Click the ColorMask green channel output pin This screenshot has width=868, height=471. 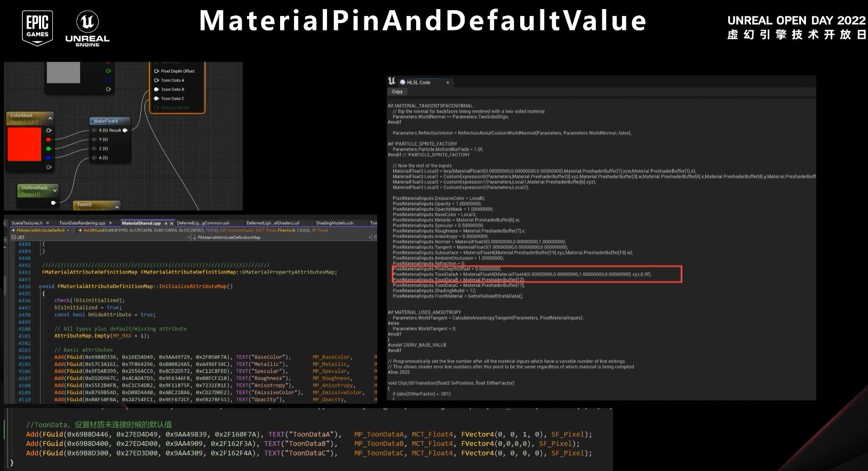(x=49, y=148)
